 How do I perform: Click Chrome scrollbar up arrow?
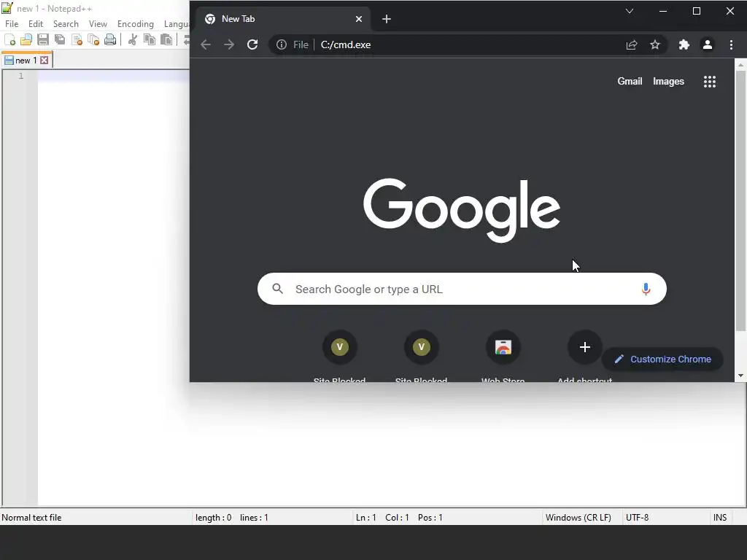740,64
